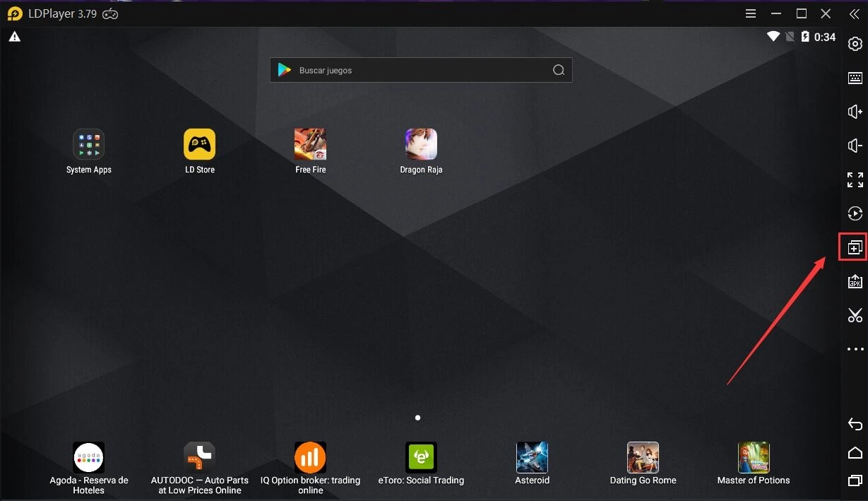Show more tools via three dots
This screenshot has height=501, width=868.
point(855,349)
